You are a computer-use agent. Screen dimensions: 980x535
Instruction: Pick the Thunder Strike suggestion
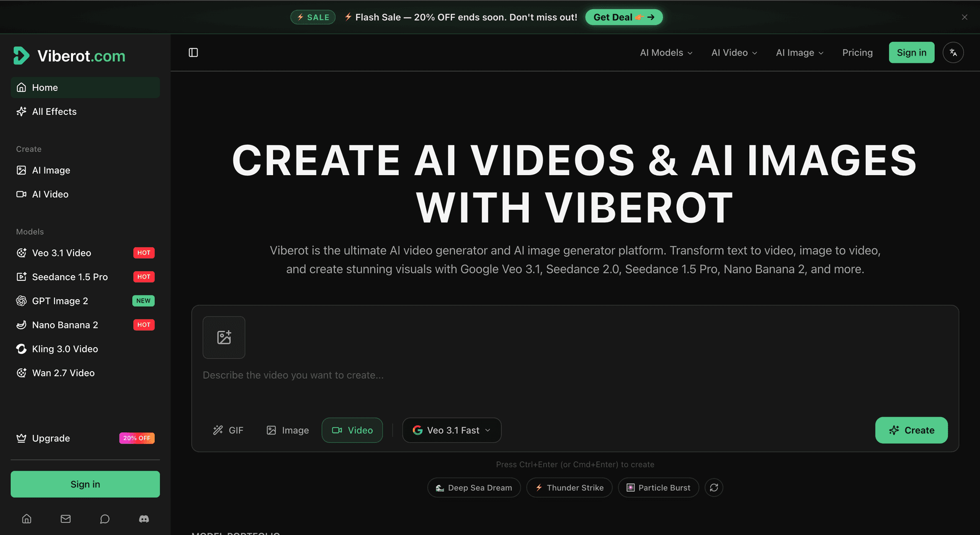pos(569,488)
